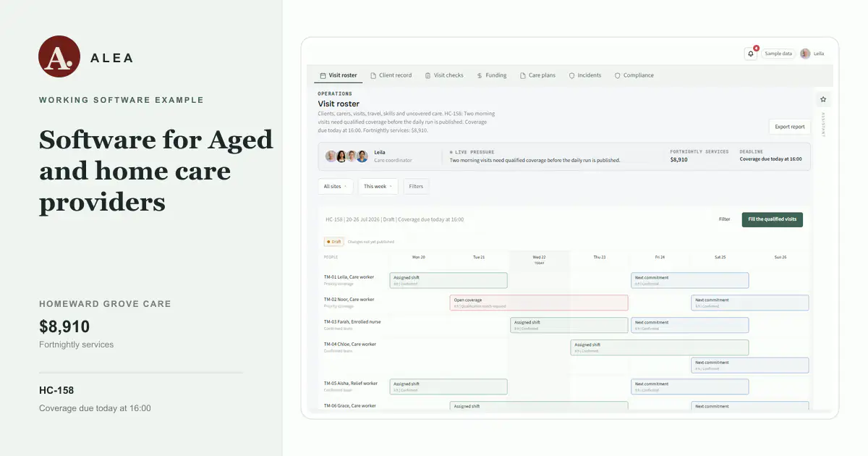This screenshot has width=868, height=456.
Task: Click the Fortnightly services $8,910 value in banner
Action: click(679, 159)
